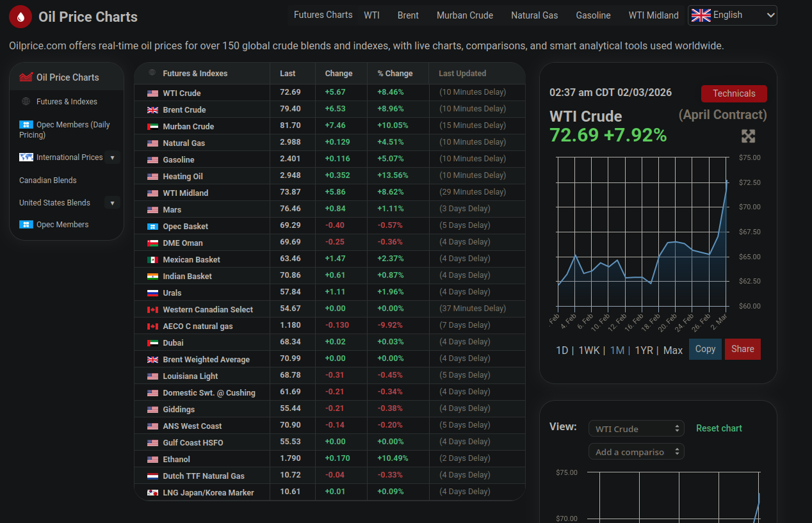
Task: Click the Indian flag in Indian Basket row
Action: tap(152, 277)
